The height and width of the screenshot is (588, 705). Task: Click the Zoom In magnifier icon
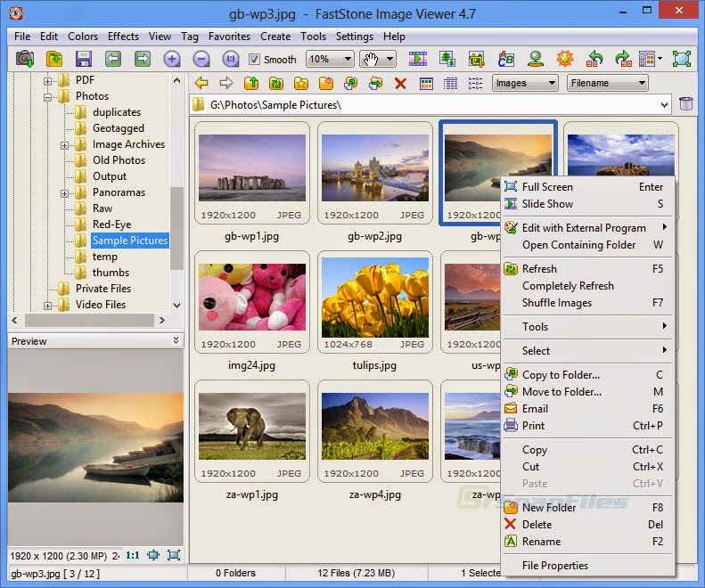(x=172, y=59)
